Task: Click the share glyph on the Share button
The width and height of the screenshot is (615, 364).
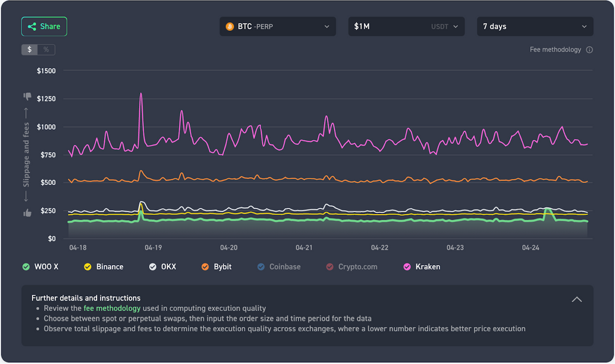Action: pos(32,26)
